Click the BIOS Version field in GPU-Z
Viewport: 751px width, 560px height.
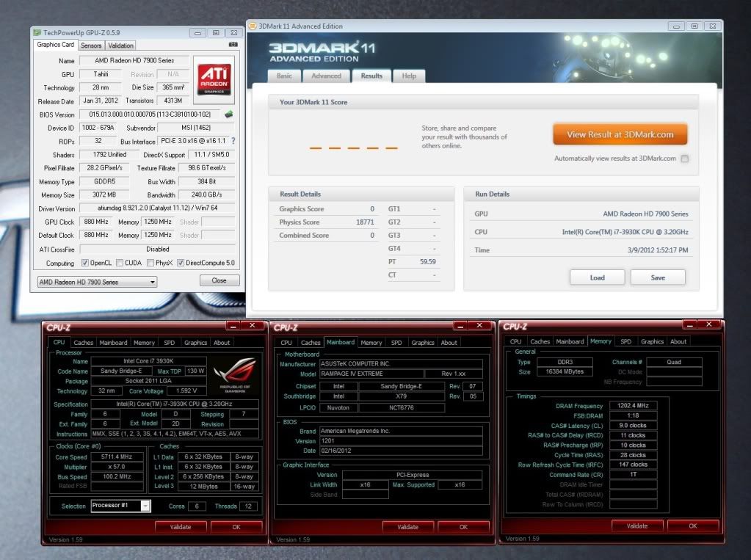(150, 114)
